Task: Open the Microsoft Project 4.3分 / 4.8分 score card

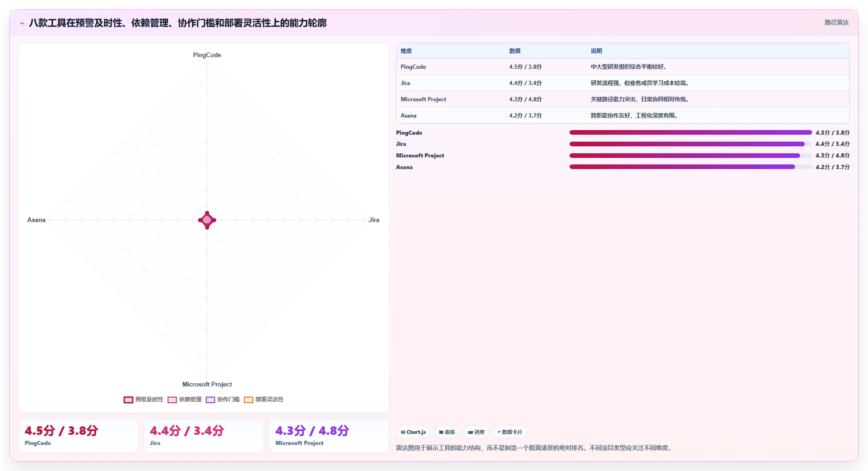Action: point(329,435)
